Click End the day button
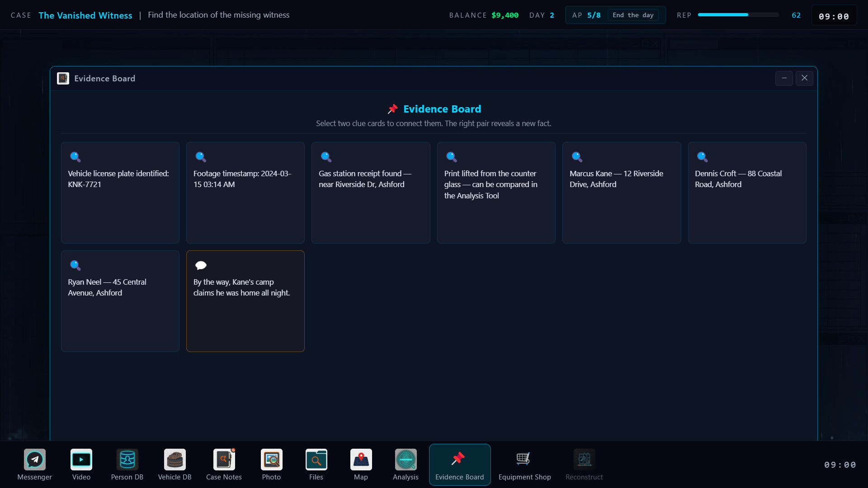 click(x=633, y=15)
